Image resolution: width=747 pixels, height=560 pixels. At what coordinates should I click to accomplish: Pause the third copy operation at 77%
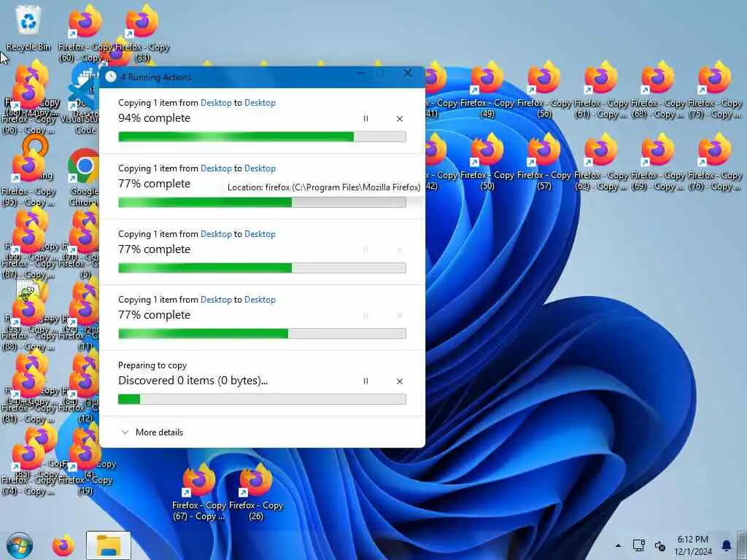pos(365,249)
